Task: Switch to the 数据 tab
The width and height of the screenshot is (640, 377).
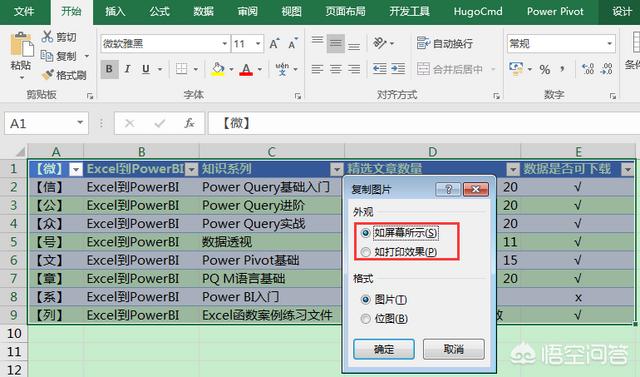Action: [203, 11]
